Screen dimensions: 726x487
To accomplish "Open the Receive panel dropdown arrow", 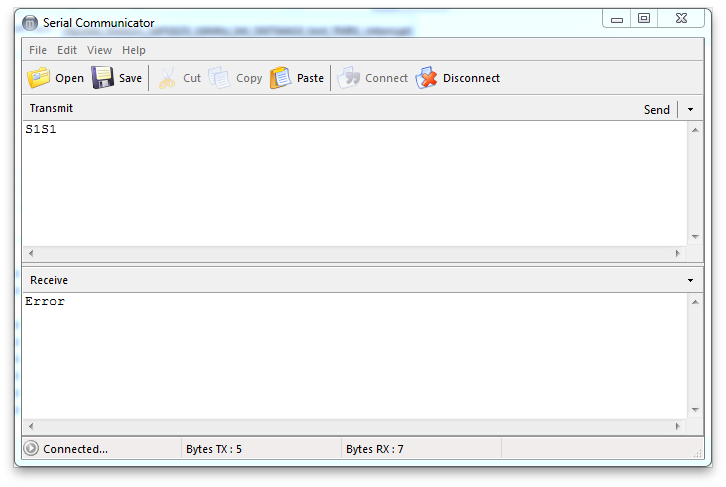I will (690, 281).
